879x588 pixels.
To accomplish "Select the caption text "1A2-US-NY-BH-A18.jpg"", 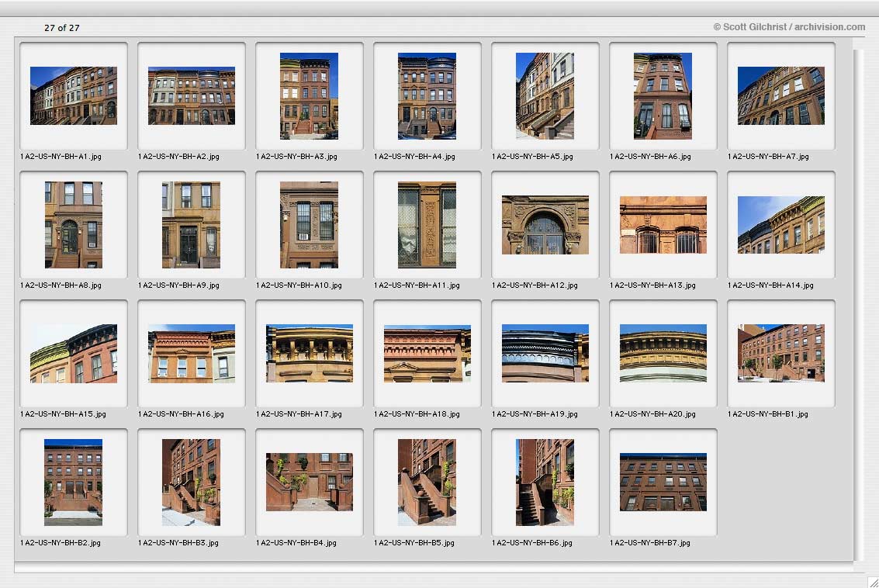I will (x=417, y=415).
